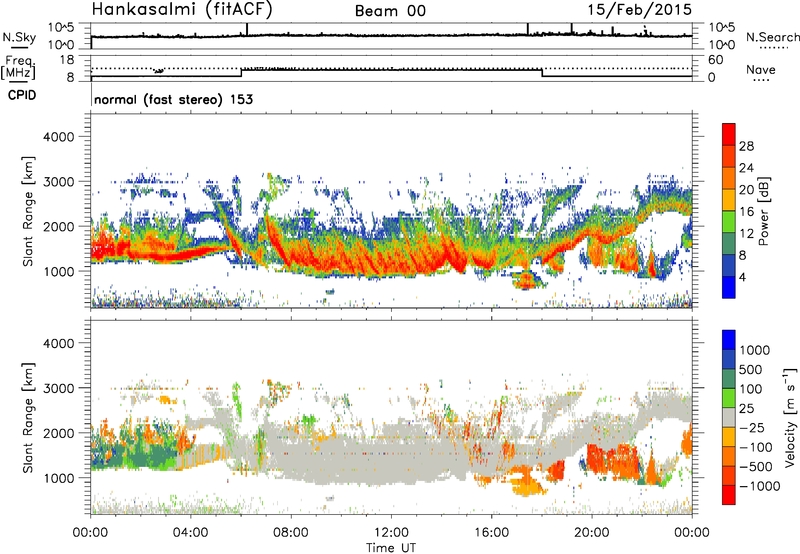Image resolution: width=800 pixels, height=554 pixels.
Task: Pick the blue bottom segment of power colorbar
Action: [x=729, y=288]
